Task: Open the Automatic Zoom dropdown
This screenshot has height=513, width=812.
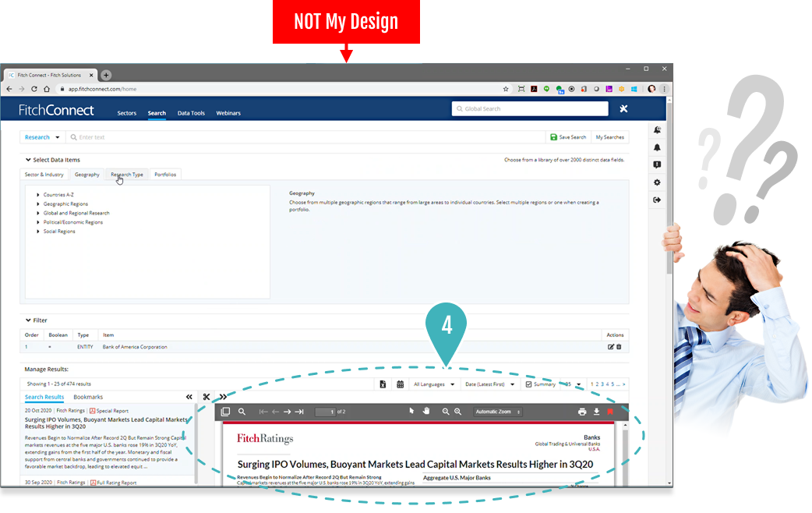Action: point(498,412)
